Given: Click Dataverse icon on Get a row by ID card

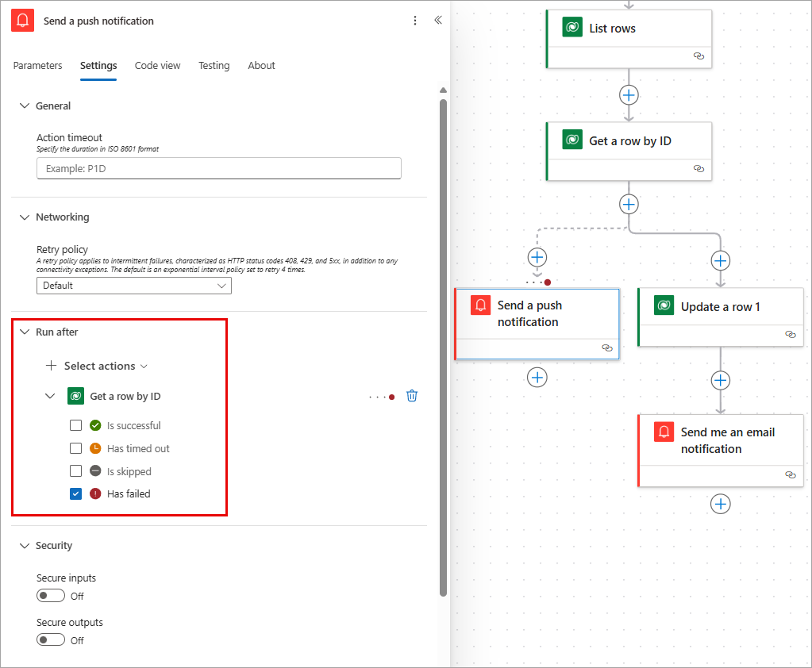Looking at the screenshot, I should tap(572, 140).
